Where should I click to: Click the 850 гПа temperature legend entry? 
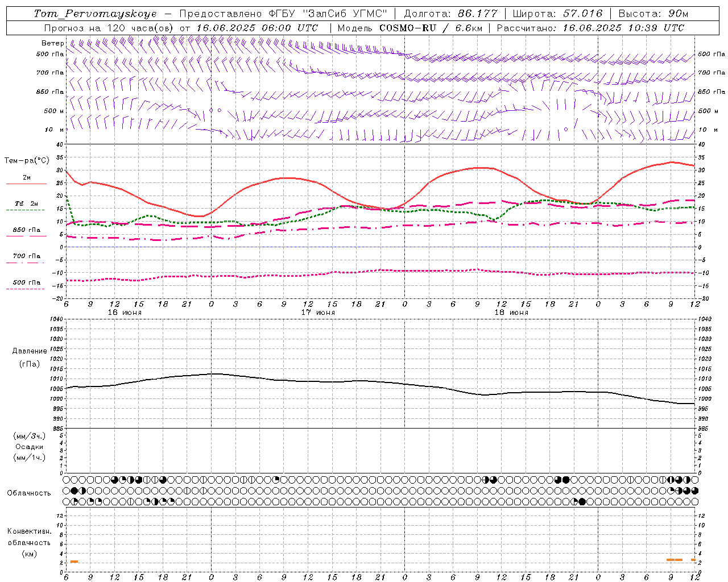27,230
